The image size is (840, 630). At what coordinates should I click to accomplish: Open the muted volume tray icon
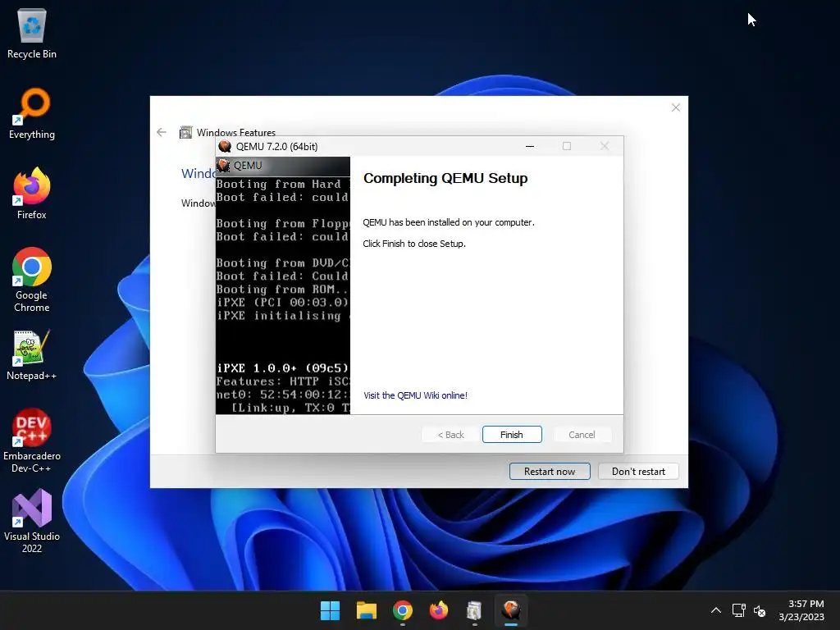pyautogui.click(x=760, y=610)
